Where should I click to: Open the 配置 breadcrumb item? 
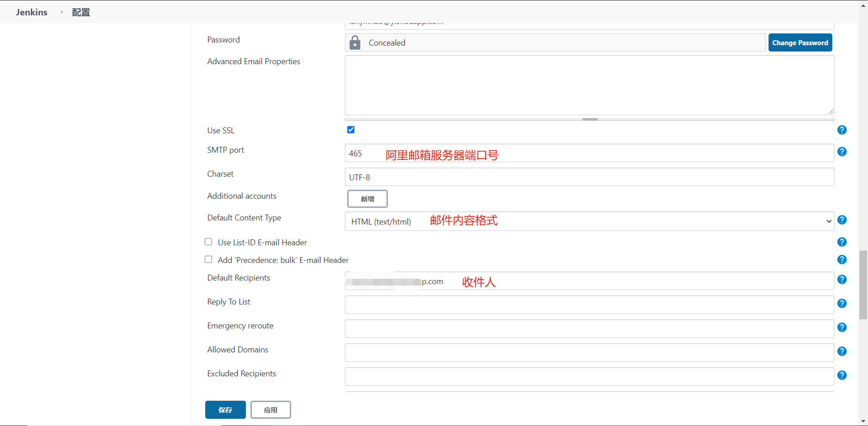tap(81, 12)
